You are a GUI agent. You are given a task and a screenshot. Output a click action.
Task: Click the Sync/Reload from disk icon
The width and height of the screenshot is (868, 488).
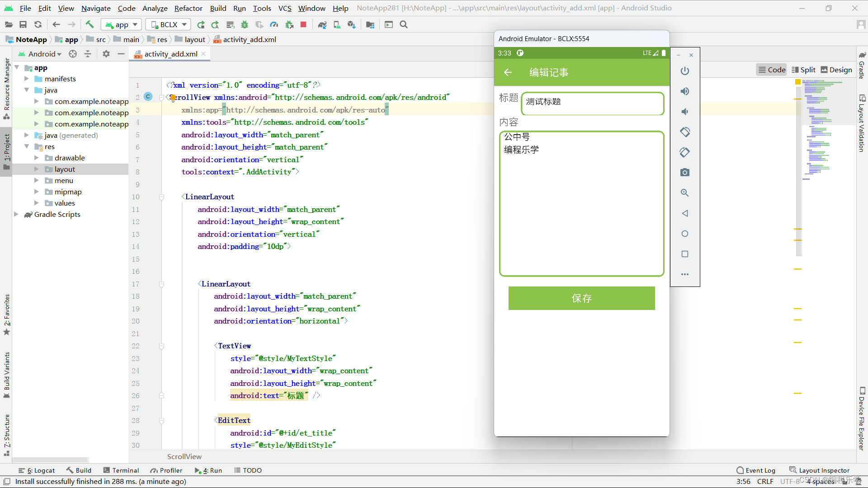(x=38, y=24)
